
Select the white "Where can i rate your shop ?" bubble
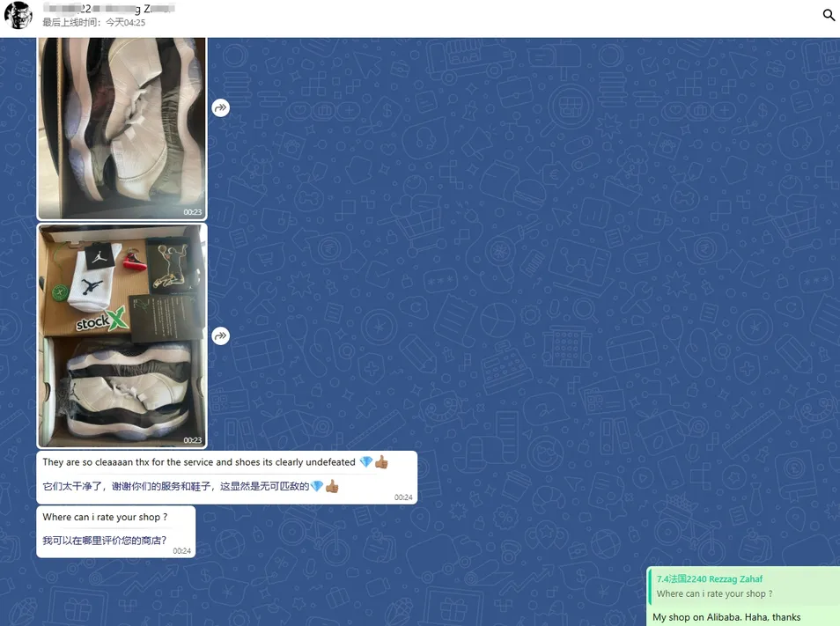pyautogui.click(x=105, y=517)
